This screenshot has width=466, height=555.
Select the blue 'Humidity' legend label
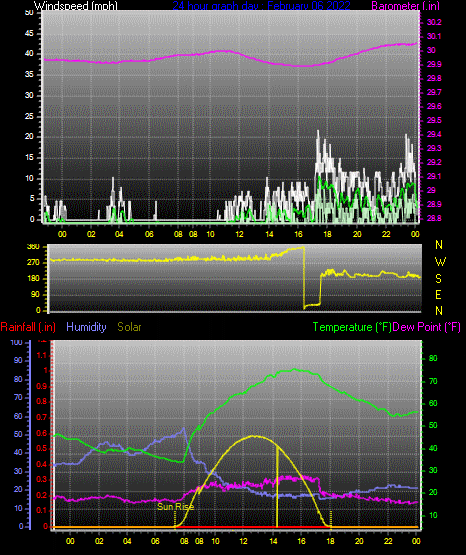click(86, 327)
